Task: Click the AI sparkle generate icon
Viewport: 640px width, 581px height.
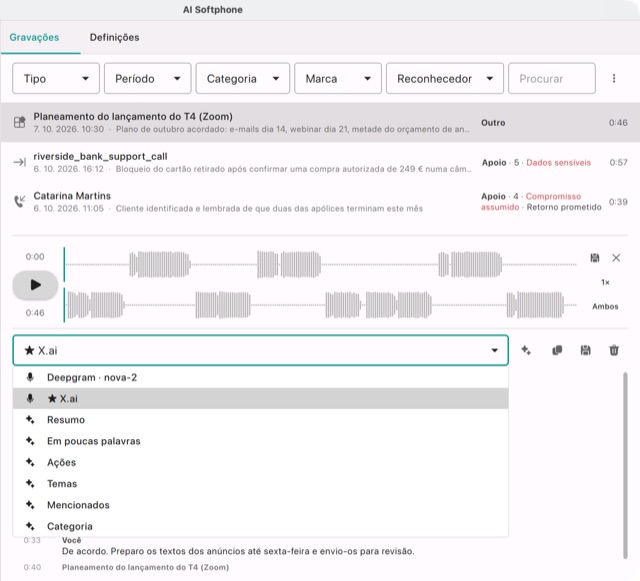Action: point(526,350)
